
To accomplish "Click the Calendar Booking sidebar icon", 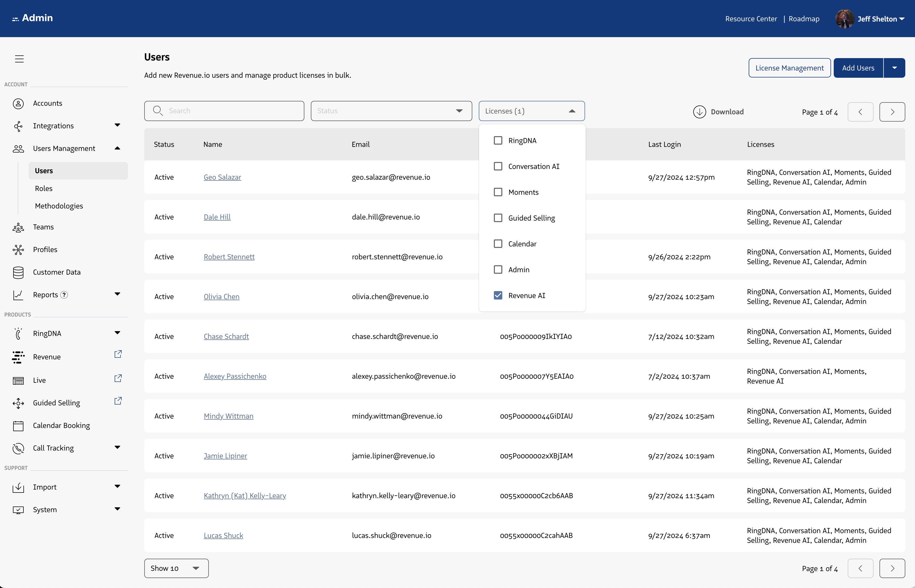I will pos(18,426).
